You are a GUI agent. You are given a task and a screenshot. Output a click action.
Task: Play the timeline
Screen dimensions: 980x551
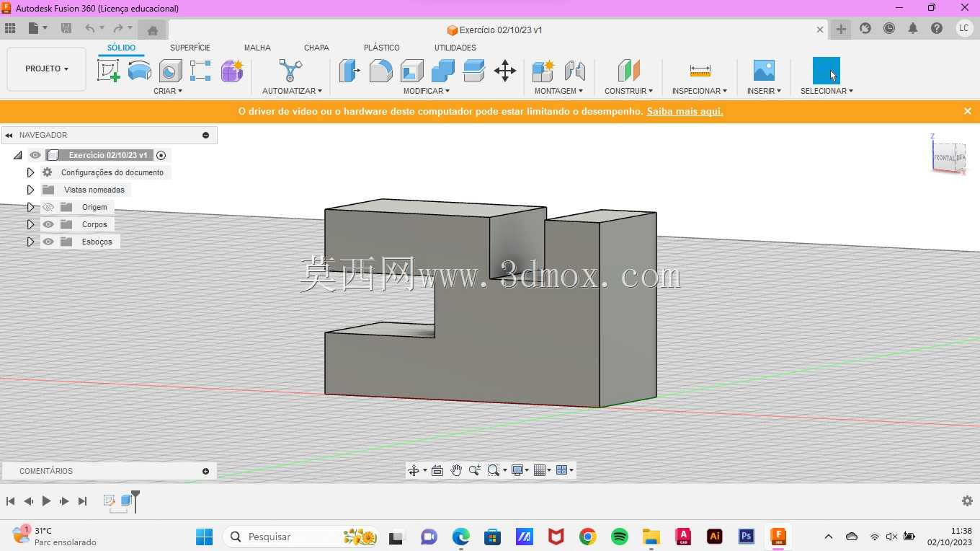[46, 501]
